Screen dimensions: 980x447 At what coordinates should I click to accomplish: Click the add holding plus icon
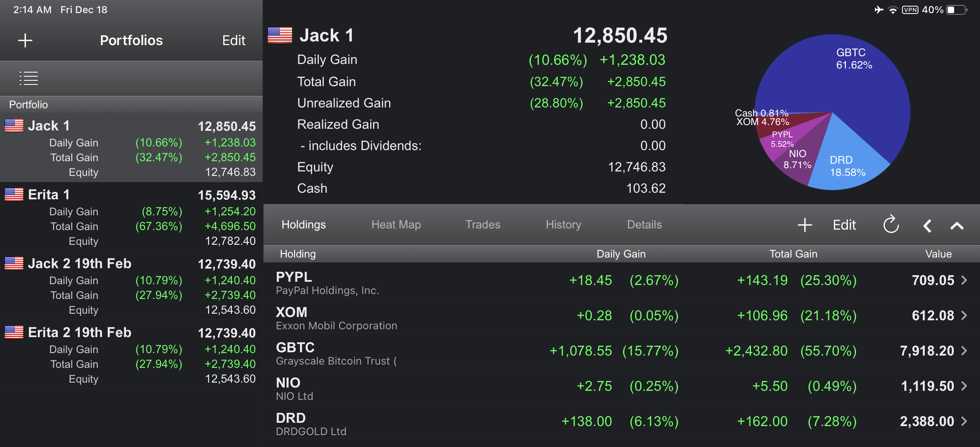[805, 225]
